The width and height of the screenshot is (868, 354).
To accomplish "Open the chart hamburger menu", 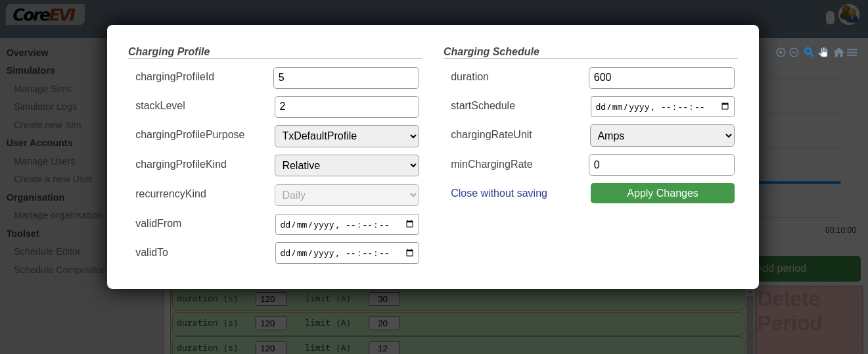I will [x=852, y=52].
